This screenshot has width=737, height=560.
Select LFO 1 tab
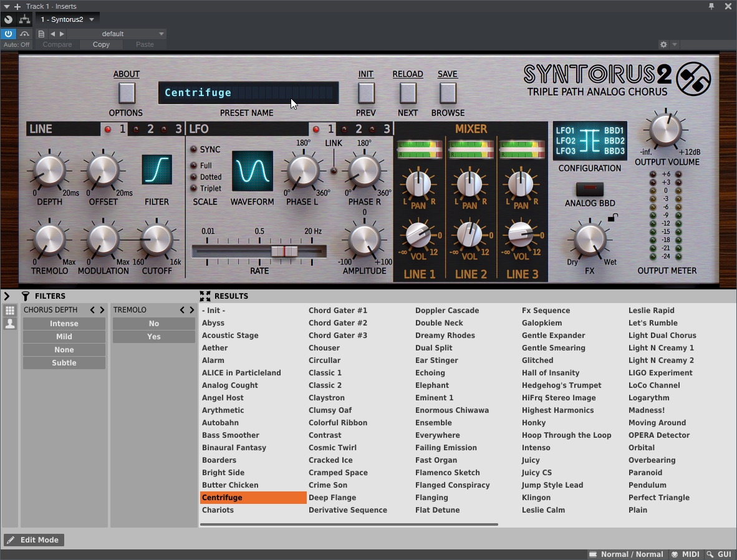pyautogui.click(x=322, y=129)
